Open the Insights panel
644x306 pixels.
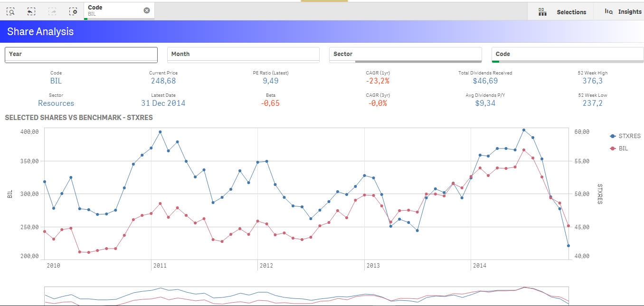623,12
